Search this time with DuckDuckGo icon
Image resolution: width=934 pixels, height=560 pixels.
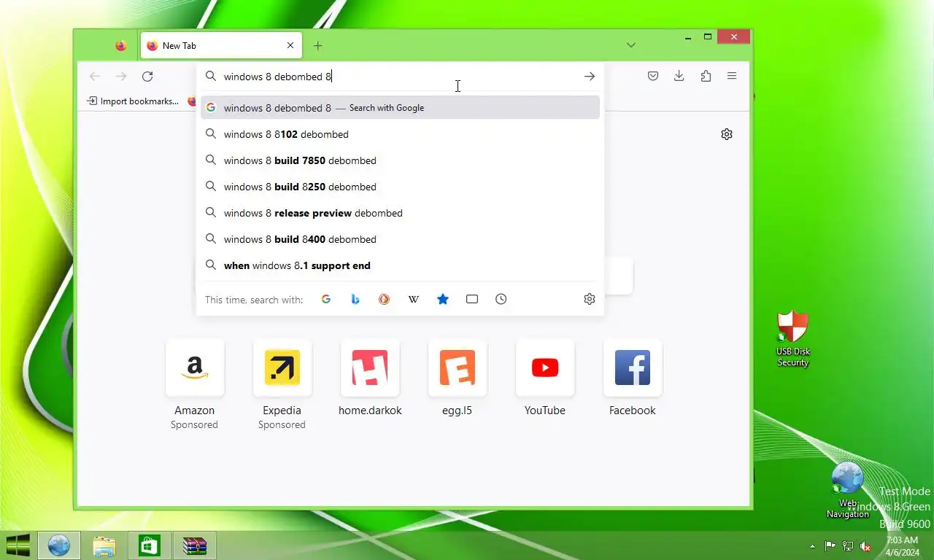pos(385,299)
